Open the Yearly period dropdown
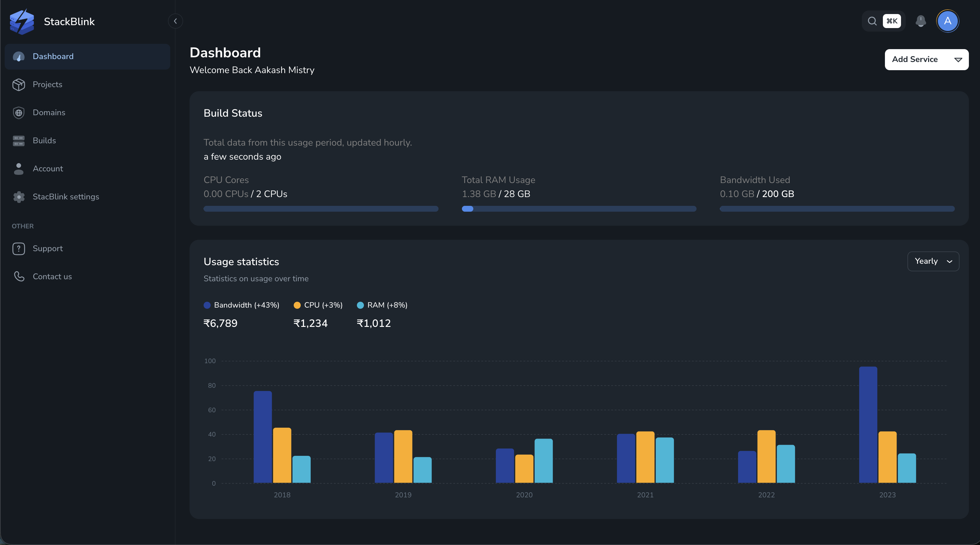Screen dimensions: 980x545 [933, 261]
